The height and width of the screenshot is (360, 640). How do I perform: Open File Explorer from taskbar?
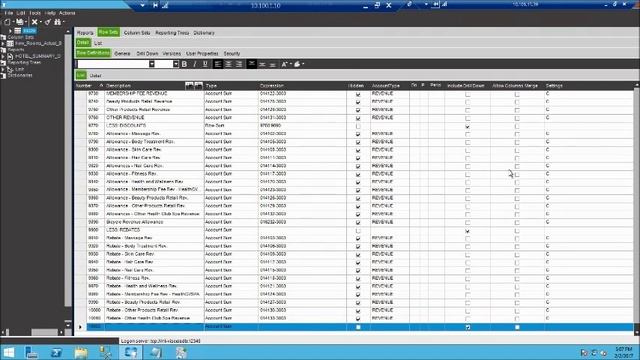81,352
